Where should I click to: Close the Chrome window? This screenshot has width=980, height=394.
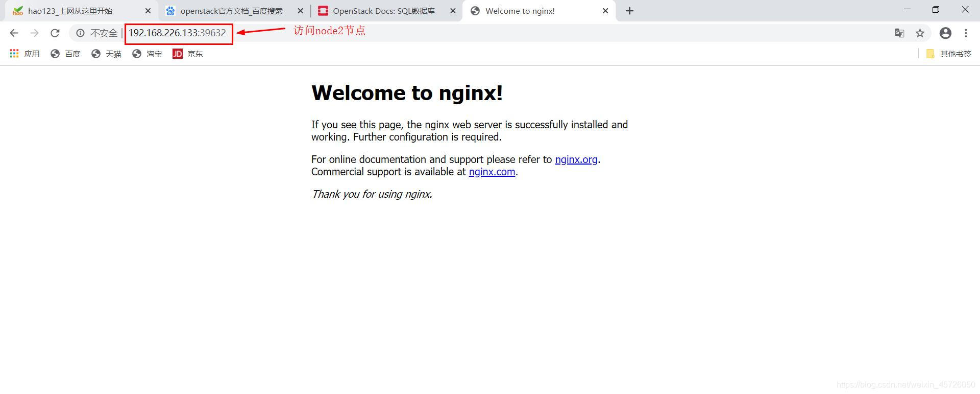(965, 9)
